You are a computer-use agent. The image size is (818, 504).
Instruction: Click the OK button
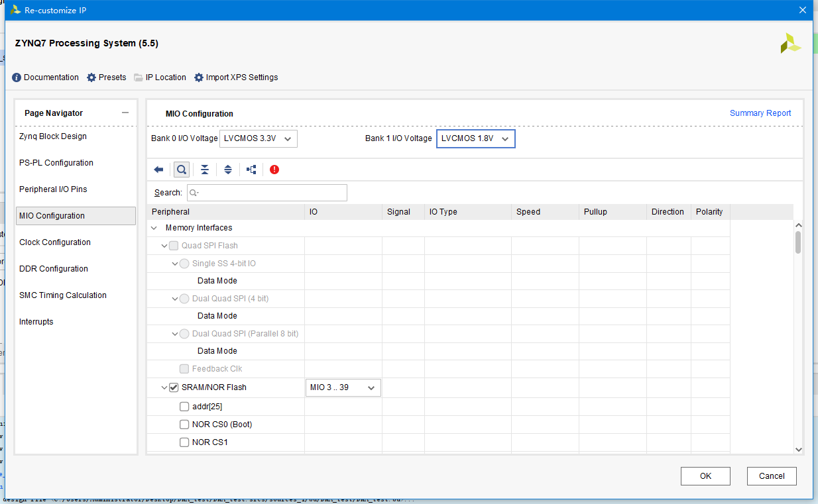coord(705,476)
